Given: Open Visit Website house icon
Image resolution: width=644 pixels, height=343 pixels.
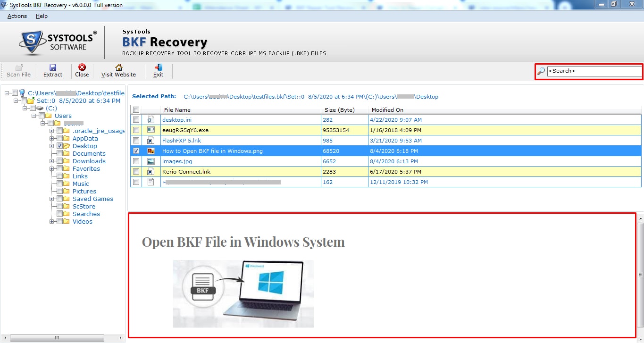Looking at the screenshot, I should pos(118,67).
